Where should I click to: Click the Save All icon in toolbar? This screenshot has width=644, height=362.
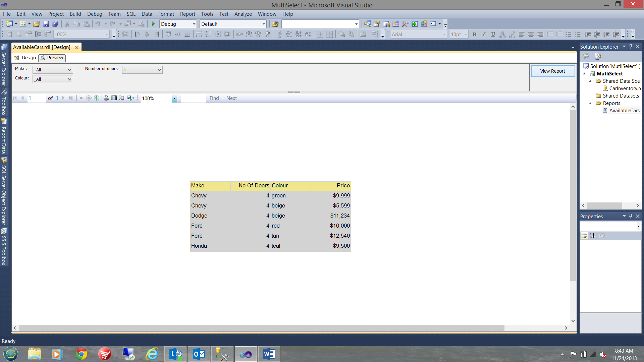coord(55,24)
